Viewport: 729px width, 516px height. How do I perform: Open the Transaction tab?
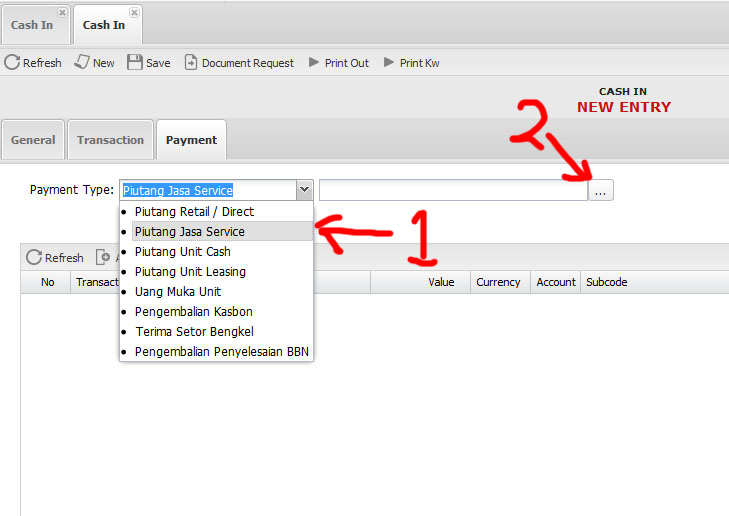coord(110,140)
